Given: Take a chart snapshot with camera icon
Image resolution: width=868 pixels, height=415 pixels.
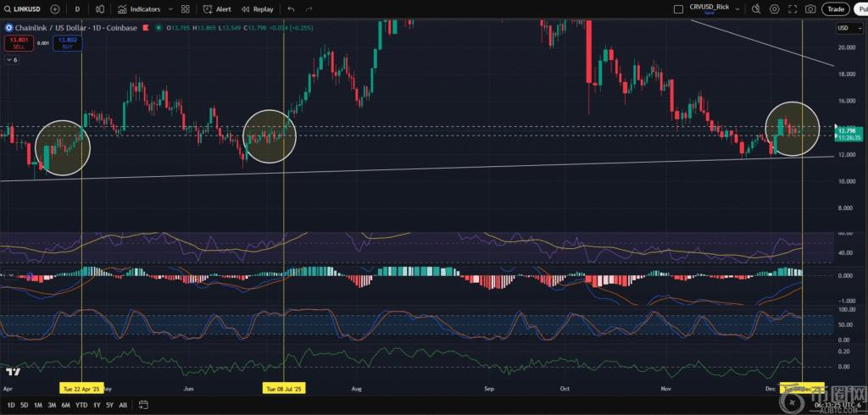Looking at the screenshot, I should (x=811, y=8).
